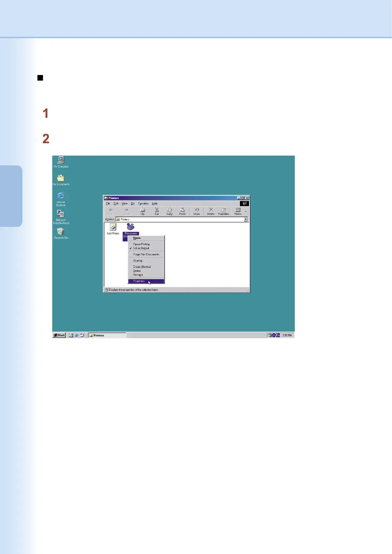Open Forward history dropdown arrow
This screenshot has height=554, width=392.
(135, 211)
